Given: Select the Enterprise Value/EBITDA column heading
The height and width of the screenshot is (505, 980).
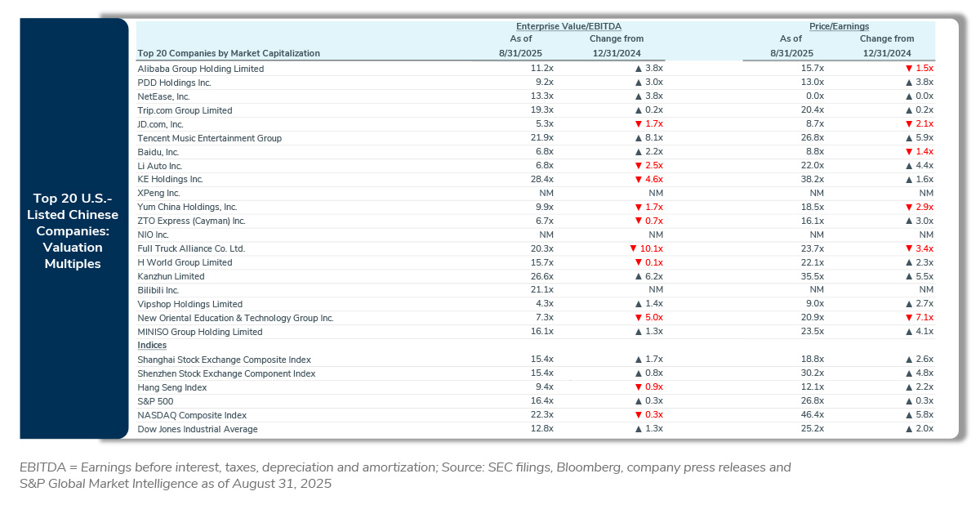Looking at the screenshot, I should click(x=562, y=26).
